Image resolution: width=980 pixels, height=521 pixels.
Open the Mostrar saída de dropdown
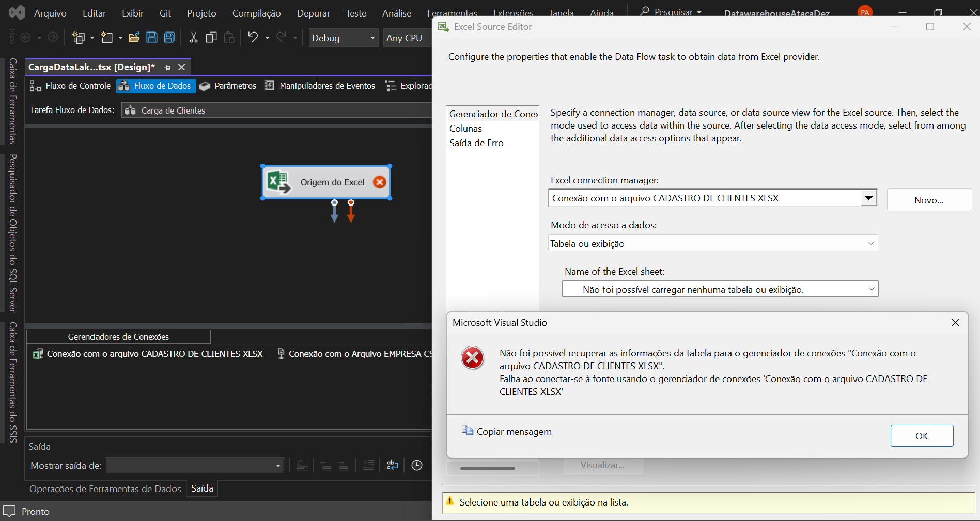coord(195,466)
